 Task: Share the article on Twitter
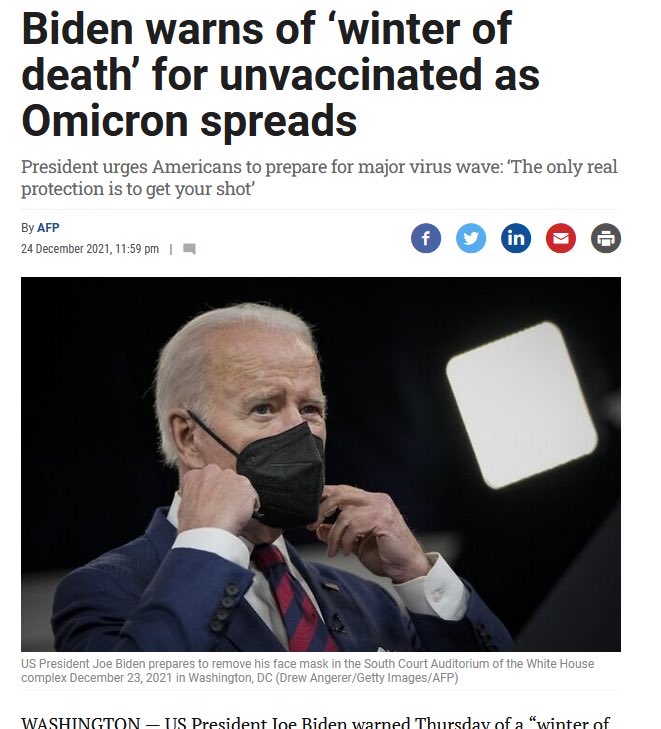click(x=471, y=238)
